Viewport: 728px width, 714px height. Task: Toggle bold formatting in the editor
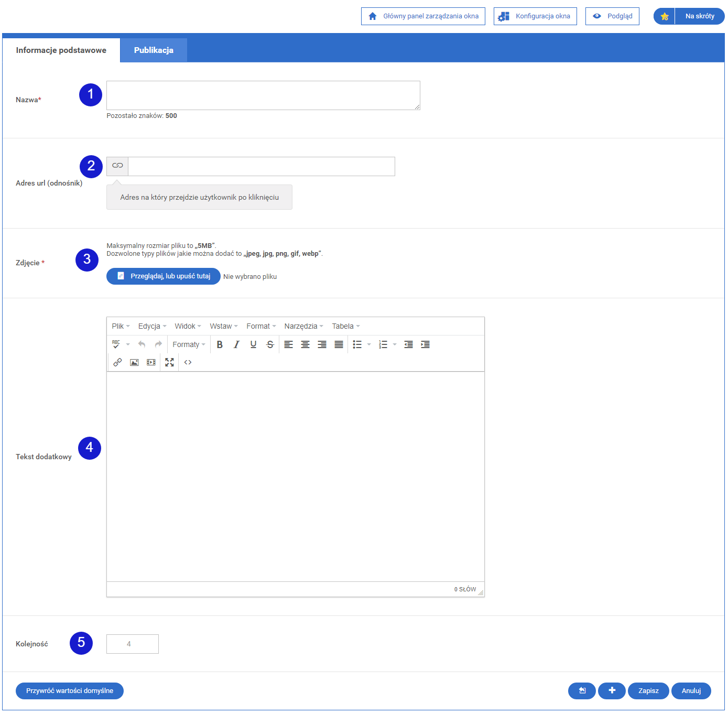pos(220,344)
